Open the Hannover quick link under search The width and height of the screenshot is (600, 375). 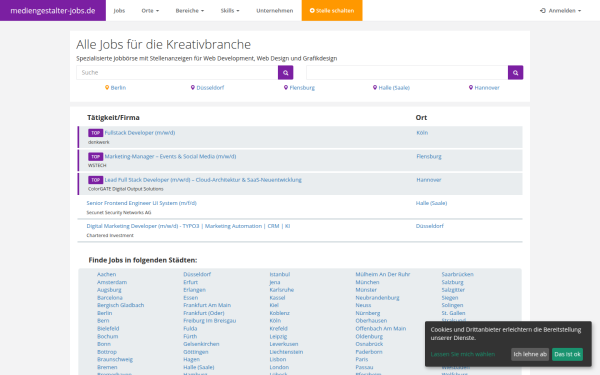coord(484,88)
